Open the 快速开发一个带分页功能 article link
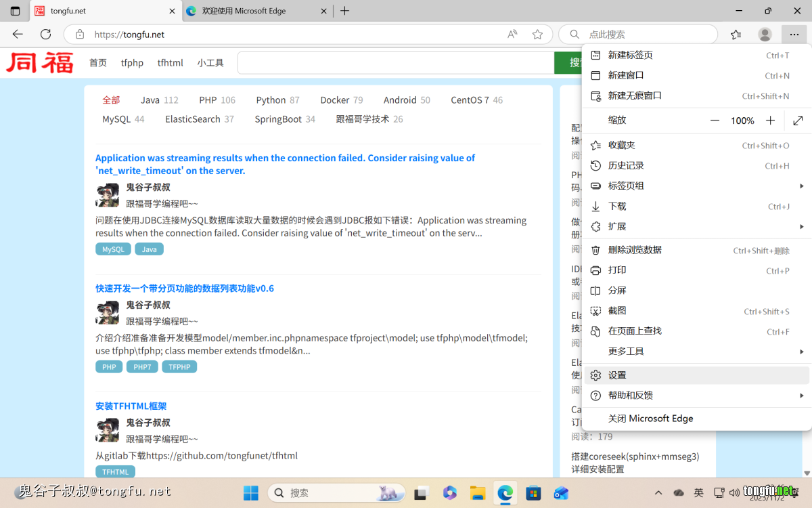The width and height of the screenshot is (812, 508). (185, 289)
